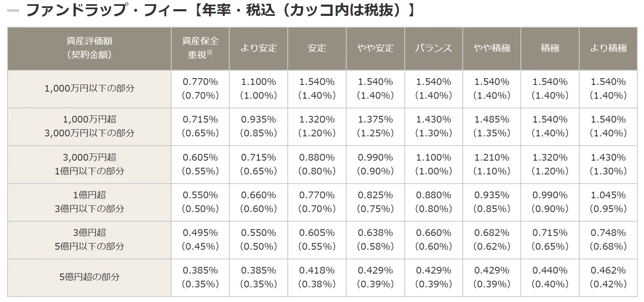The height and width of the screenshot is (302, 644).
Task: Click the 1.045% (0.95%) cell under より積極
Action: 608,202
